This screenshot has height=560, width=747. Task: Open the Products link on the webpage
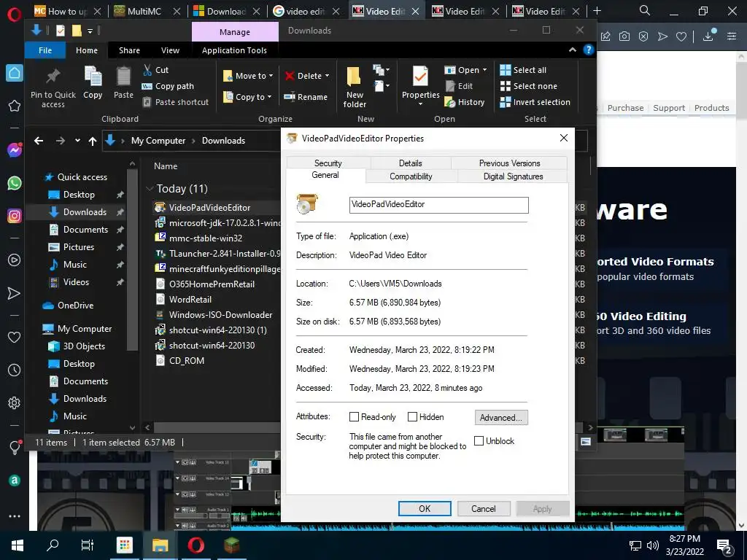[711, 108]
